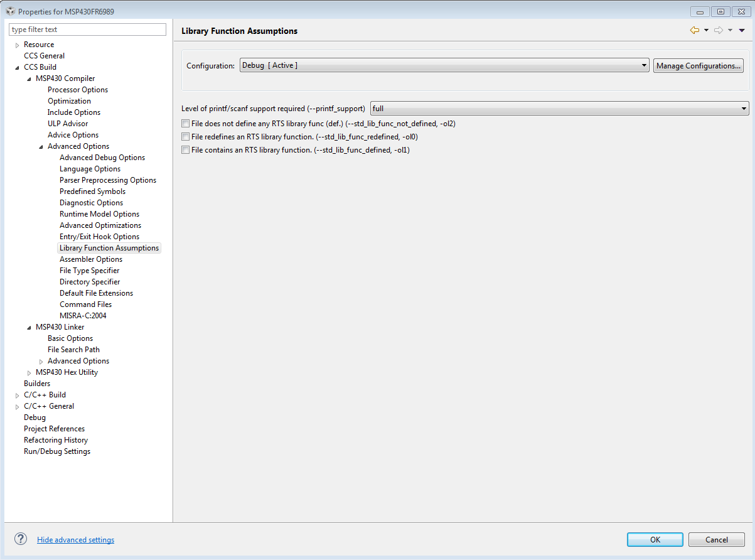
Task: Open the Builders page
Action: (37, 384)
